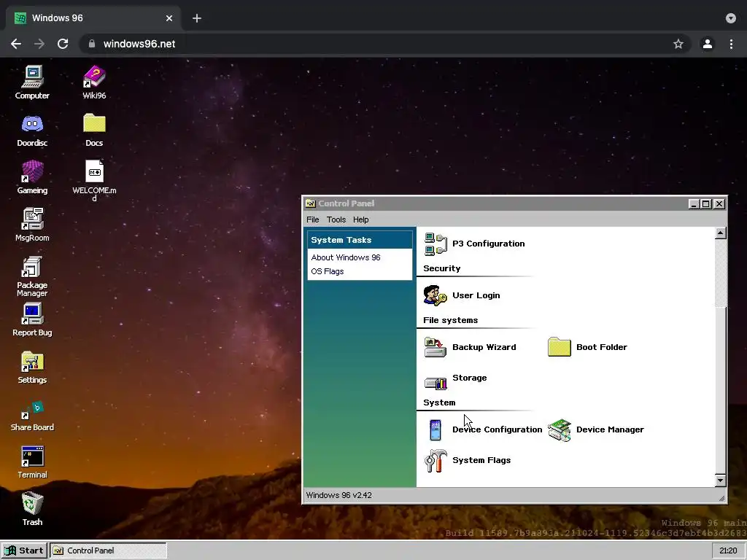The height and width of the screenshot is (560, 747).
Task: Open the Terminal desktop icon
Action: (x=32, y=462)
